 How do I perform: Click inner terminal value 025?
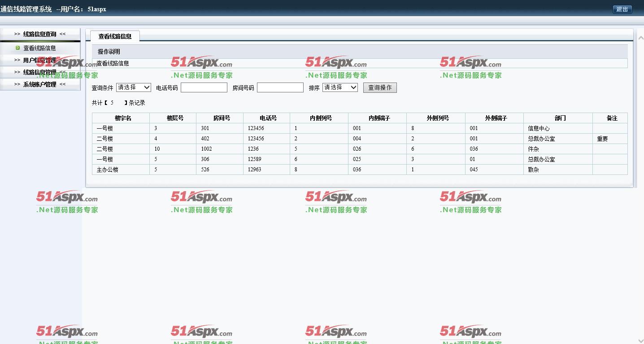[x=357, y=159]
